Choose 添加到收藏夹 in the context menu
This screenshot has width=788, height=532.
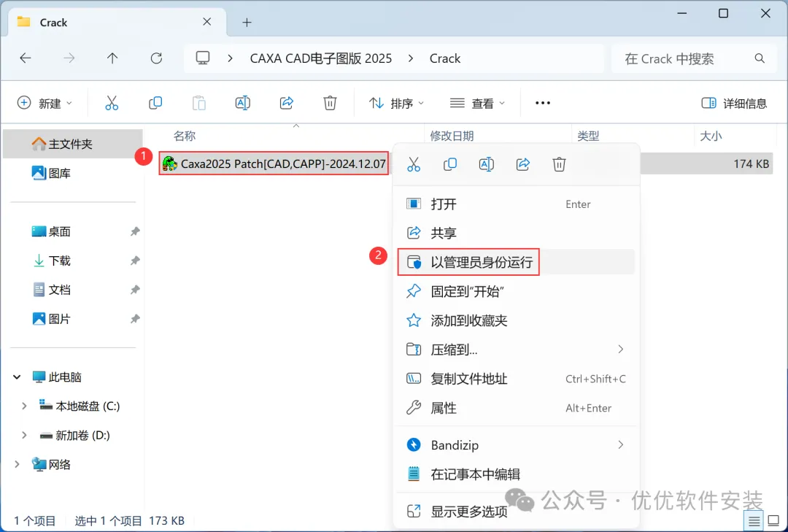pyautogui.click(x=516, y=320)
